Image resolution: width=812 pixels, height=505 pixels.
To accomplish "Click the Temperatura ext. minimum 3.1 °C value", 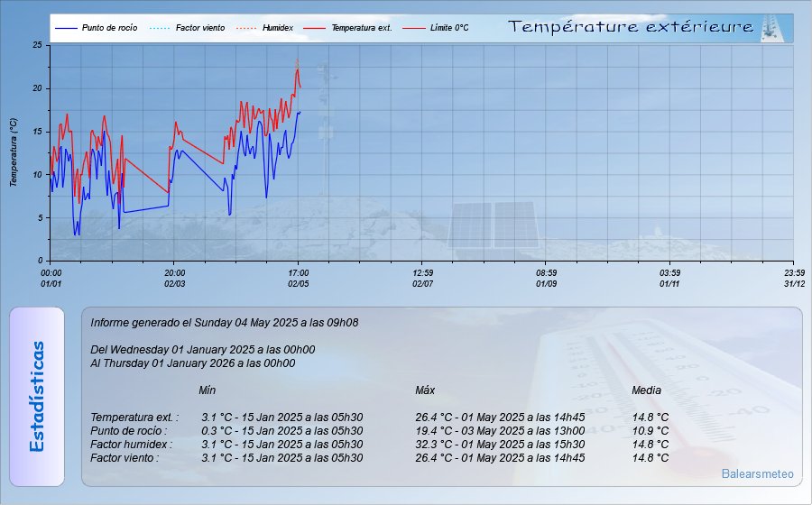I will click(x=281, y=417).
